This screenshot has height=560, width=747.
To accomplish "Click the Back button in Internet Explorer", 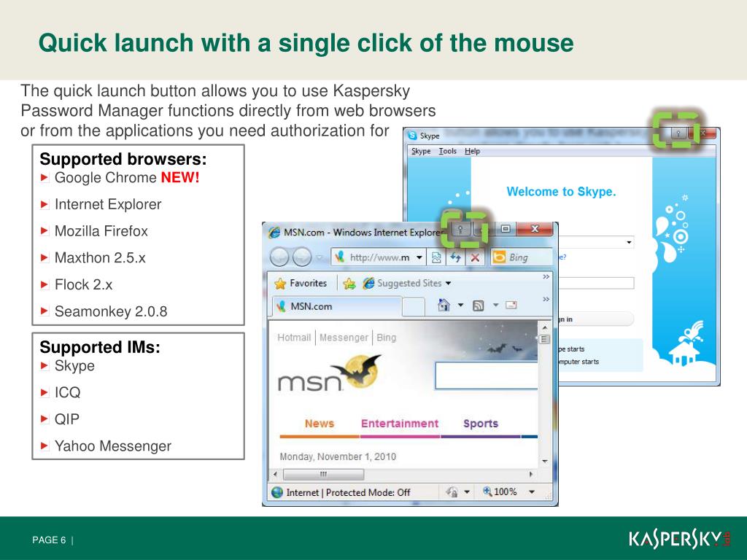I will [279, 257].
